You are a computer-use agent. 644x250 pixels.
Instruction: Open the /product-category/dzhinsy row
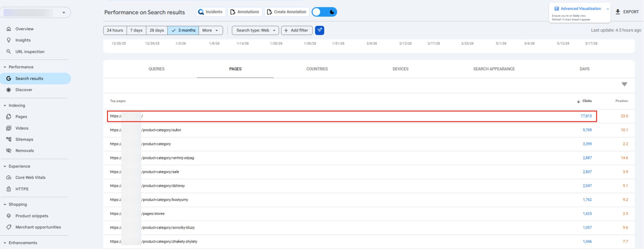[369, 186]
